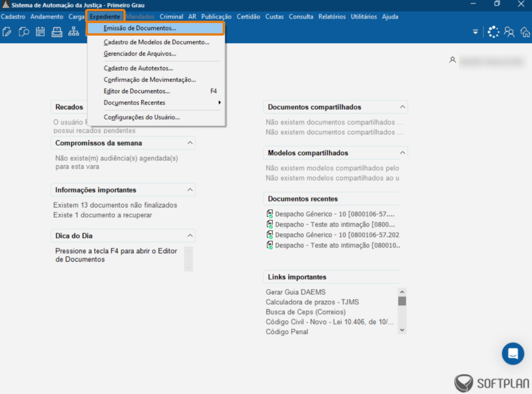Image resolution: width=532 pixels, height=394 pixels.
Task: Open Busca de Ceps (Correios) link
Action: 306,311
